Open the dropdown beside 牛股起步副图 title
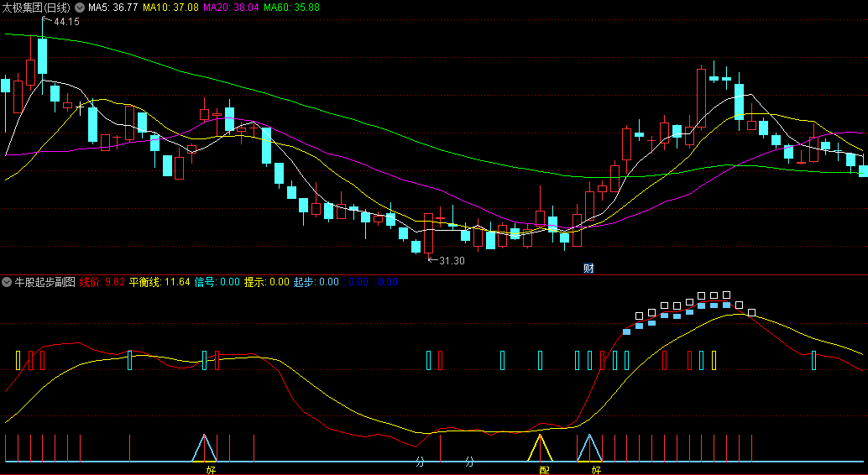Image resolution: width=868 pixels, height=475 pixels. click(7, 282)
